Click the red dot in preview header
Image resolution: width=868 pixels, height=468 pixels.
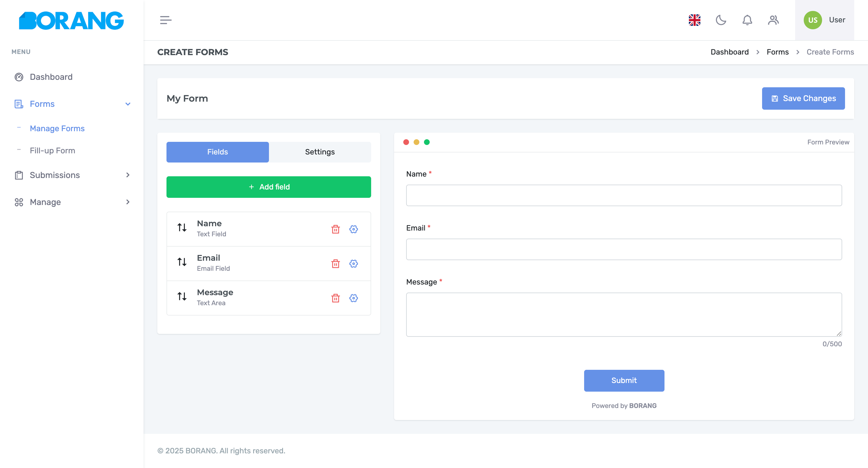406,142
